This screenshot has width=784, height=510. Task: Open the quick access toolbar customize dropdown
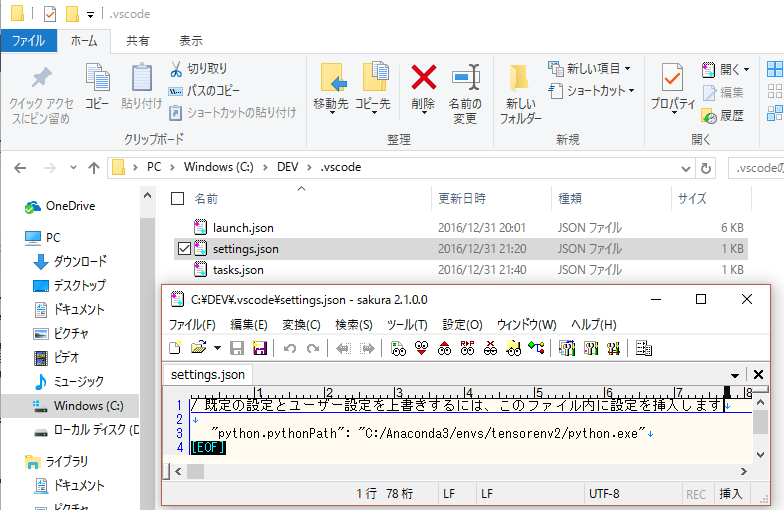(90, 14)
